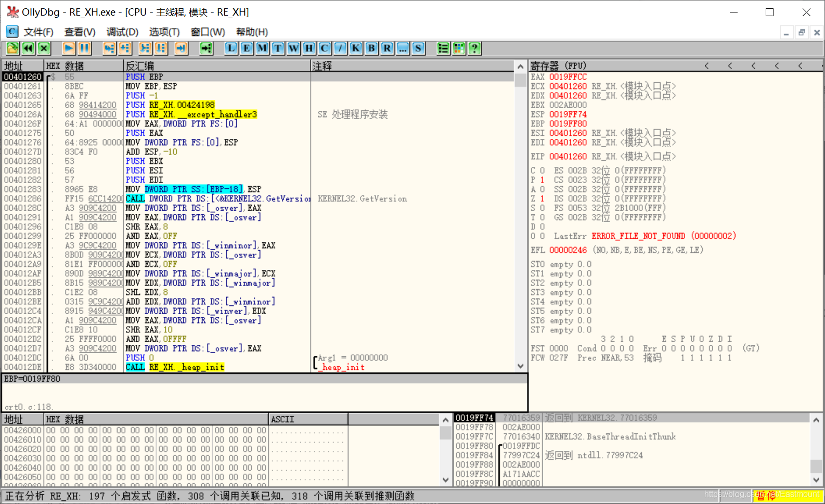The height and width of the screenshot is (504, 825).
Task: Click the Help question mark icon
Action: (474, 48)
